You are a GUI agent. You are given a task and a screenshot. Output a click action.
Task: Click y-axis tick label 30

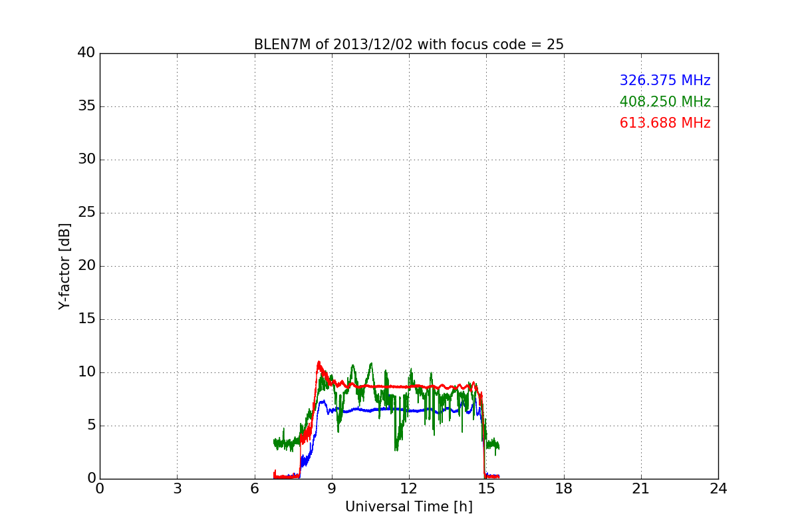86,160
